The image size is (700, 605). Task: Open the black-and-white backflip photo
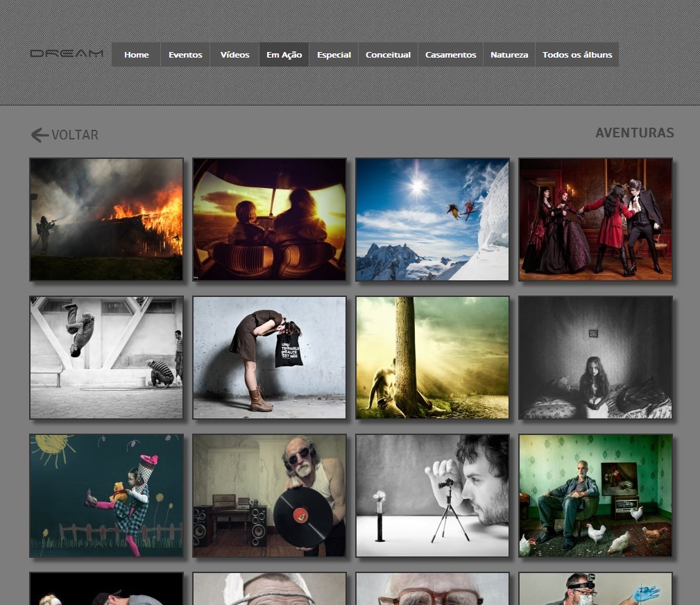click(106, 357)
